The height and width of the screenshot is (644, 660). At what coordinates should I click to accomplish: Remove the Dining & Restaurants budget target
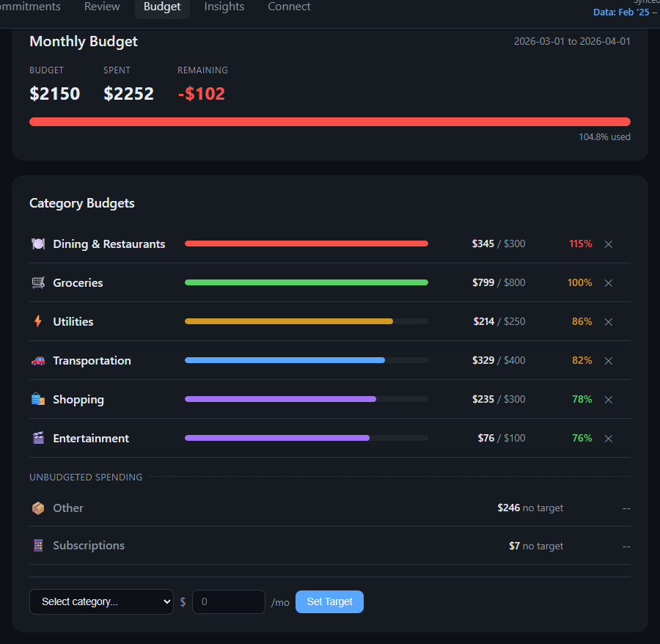pyautogui.click(x=608, y=244)
